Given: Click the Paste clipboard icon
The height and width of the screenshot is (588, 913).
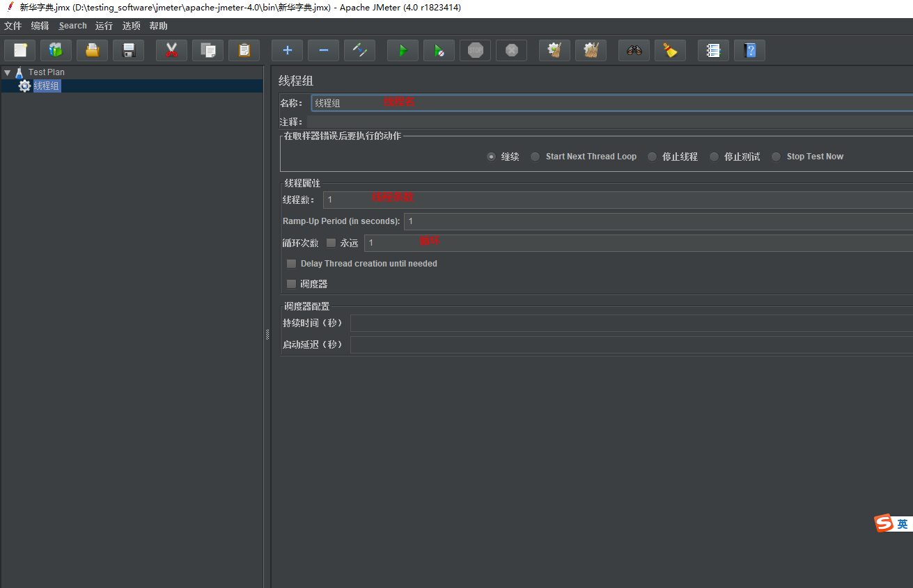Looking at the screenshot, I should point(244,50).
